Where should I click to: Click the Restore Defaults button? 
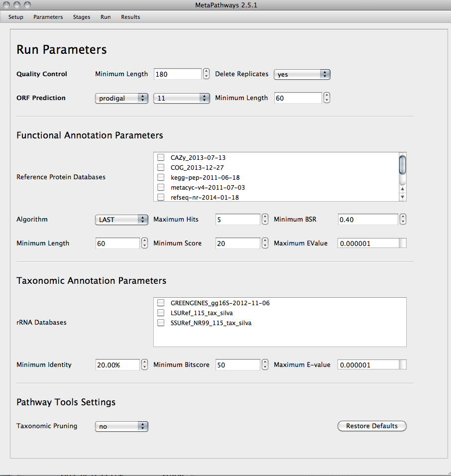click(372, 426)
